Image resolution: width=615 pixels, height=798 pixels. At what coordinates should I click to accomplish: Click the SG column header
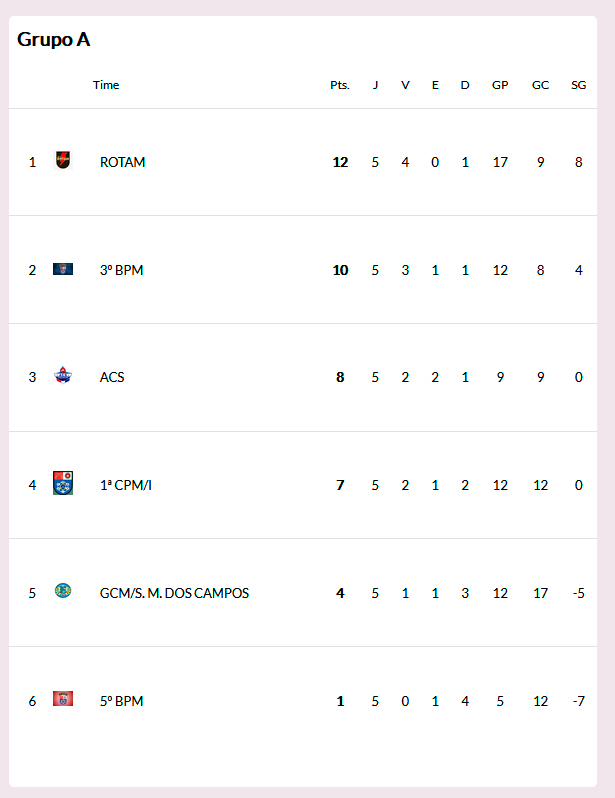pos(578,85)
